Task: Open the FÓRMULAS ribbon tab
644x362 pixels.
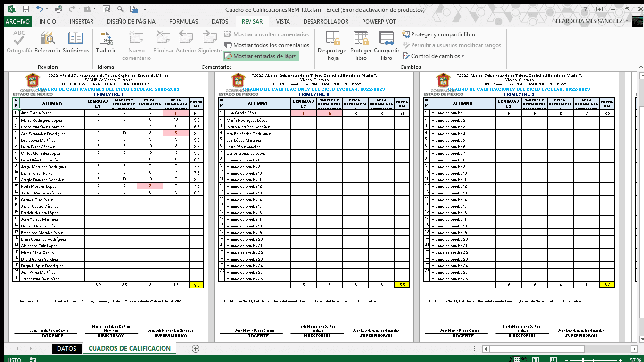Action: coord(183,21)
